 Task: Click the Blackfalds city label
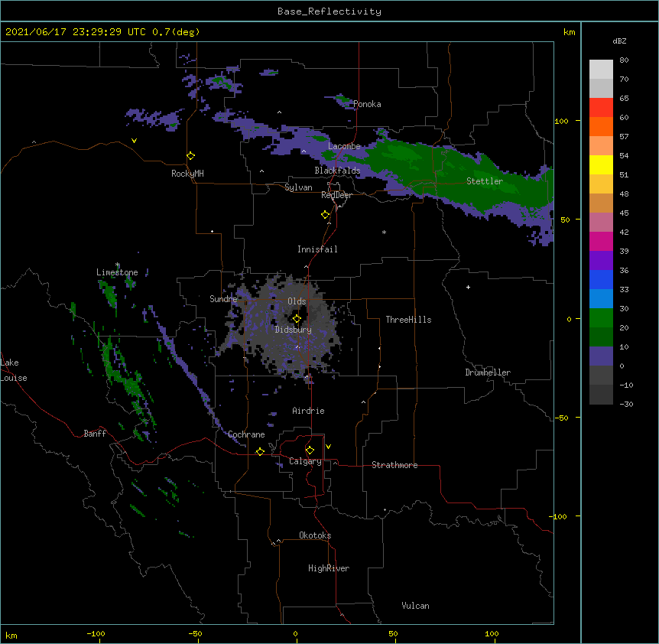(x=337, y=171)
